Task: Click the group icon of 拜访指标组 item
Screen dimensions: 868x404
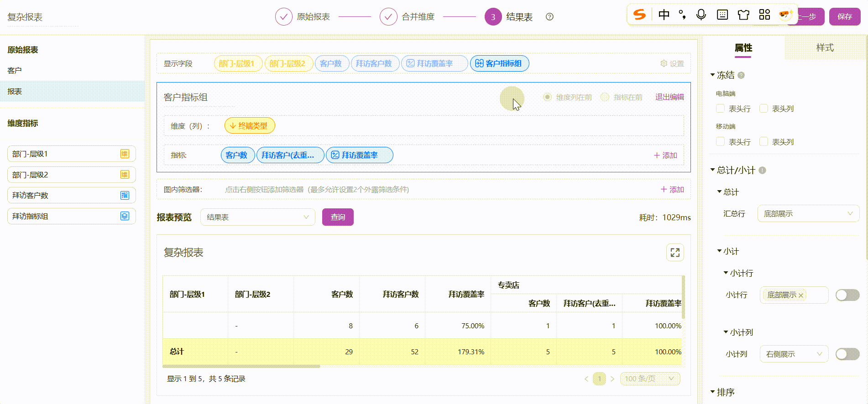Action: click(x=125, y=216)
